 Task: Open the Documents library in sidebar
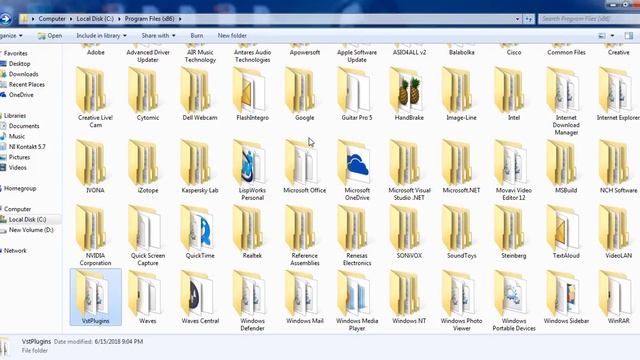24,126
